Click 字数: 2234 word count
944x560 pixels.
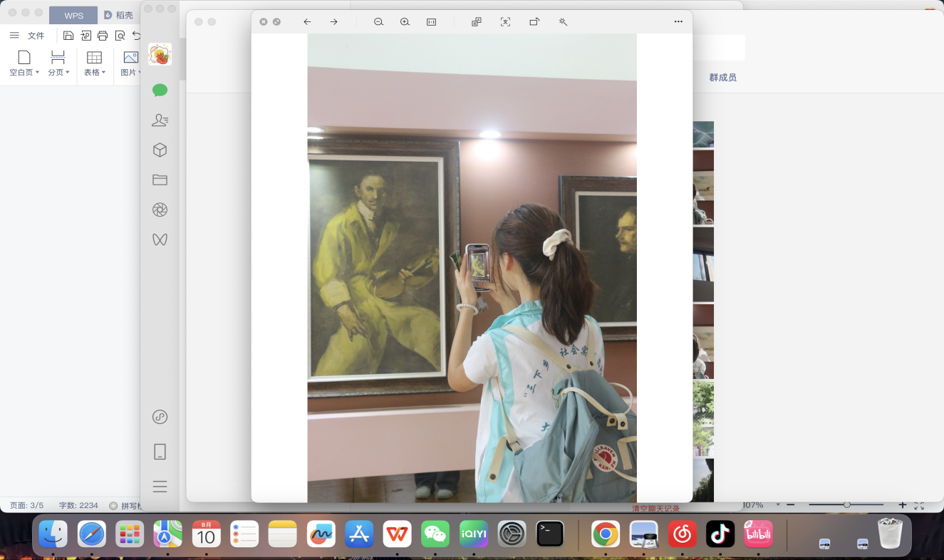click(78, 505)
